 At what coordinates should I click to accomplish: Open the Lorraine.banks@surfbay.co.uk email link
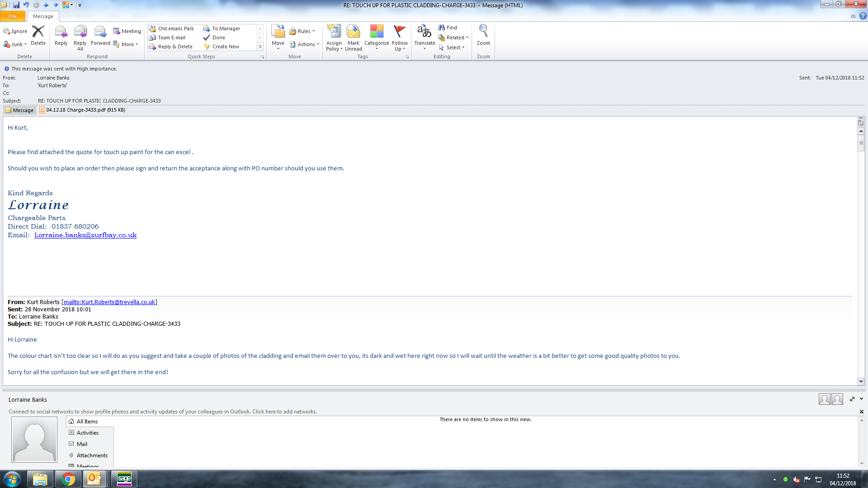(x=85, y=235)
